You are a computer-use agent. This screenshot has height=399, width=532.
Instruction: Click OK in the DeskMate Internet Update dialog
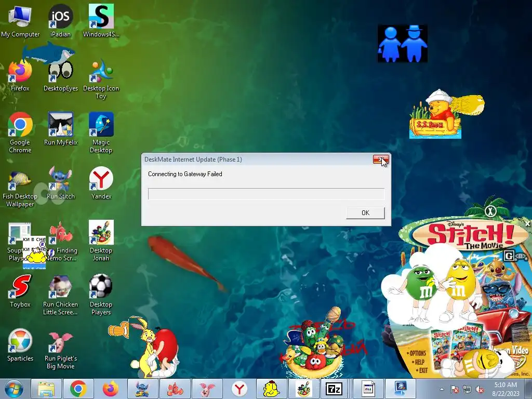click(x=365, y=212)
